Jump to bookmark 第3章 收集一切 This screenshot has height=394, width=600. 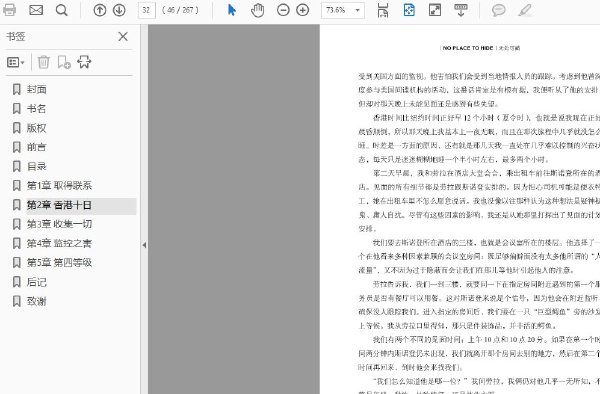59,224
